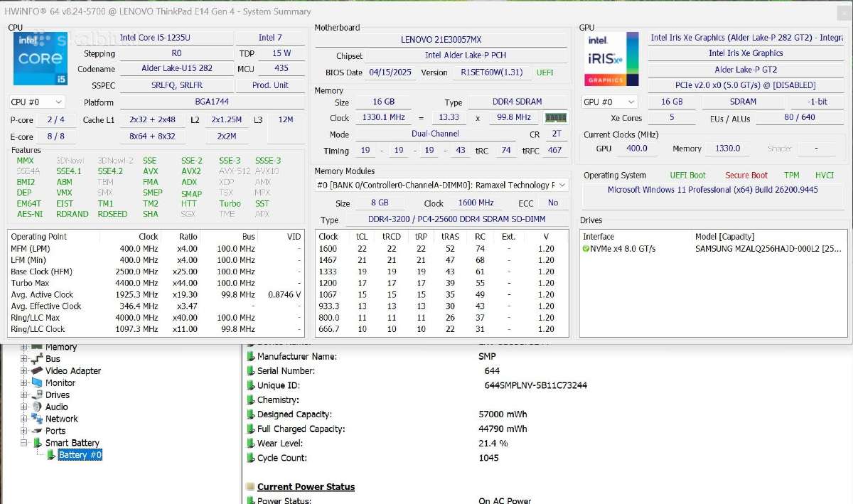Click the Current Power Status section icon
The height and width of the screenshot is (504, 853).
(250, 487)
